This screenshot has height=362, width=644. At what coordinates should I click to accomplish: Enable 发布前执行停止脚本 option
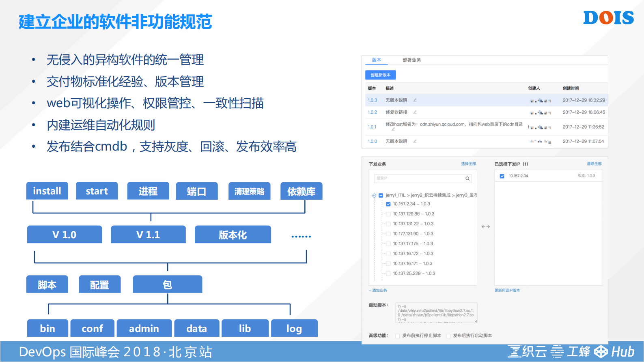(398, 336)
